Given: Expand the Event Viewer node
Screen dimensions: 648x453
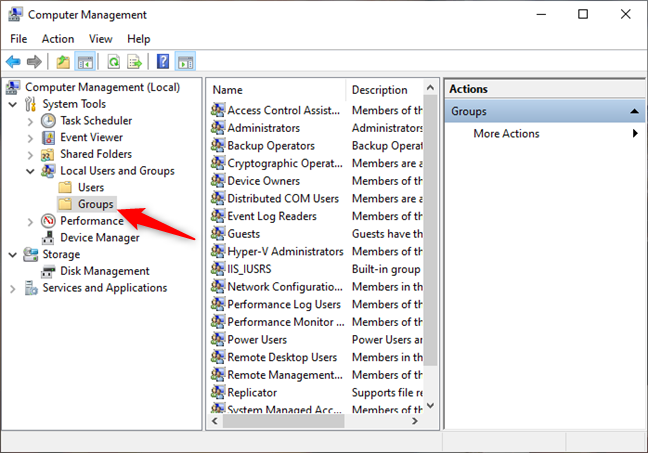Looking at the screenshot, I should 30,138.
